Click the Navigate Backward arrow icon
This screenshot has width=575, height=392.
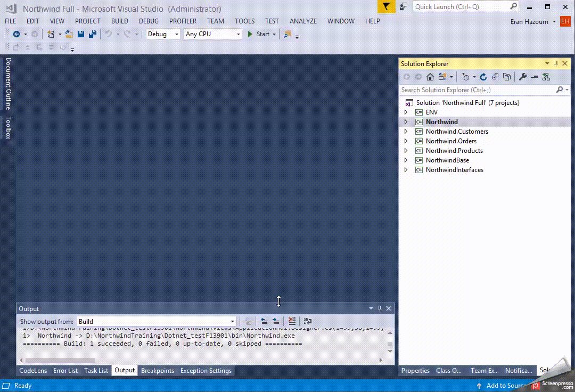(16, 34)
